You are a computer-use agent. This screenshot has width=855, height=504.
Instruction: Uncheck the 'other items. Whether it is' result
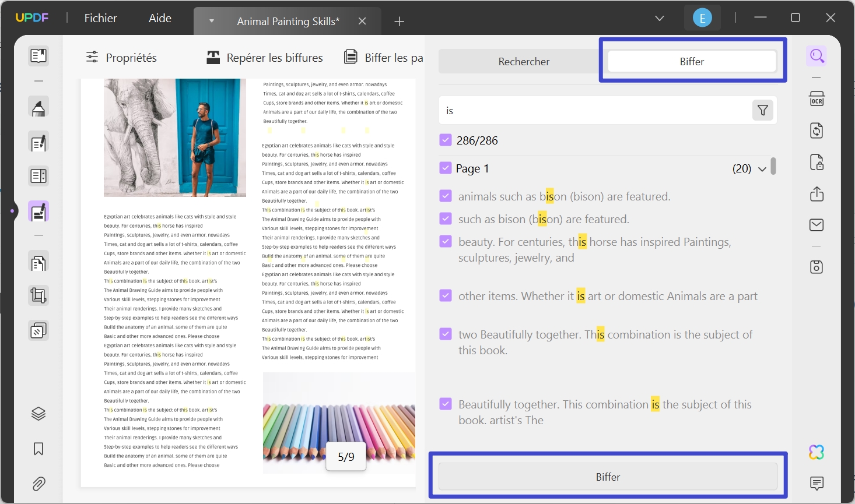pos(446,296)
